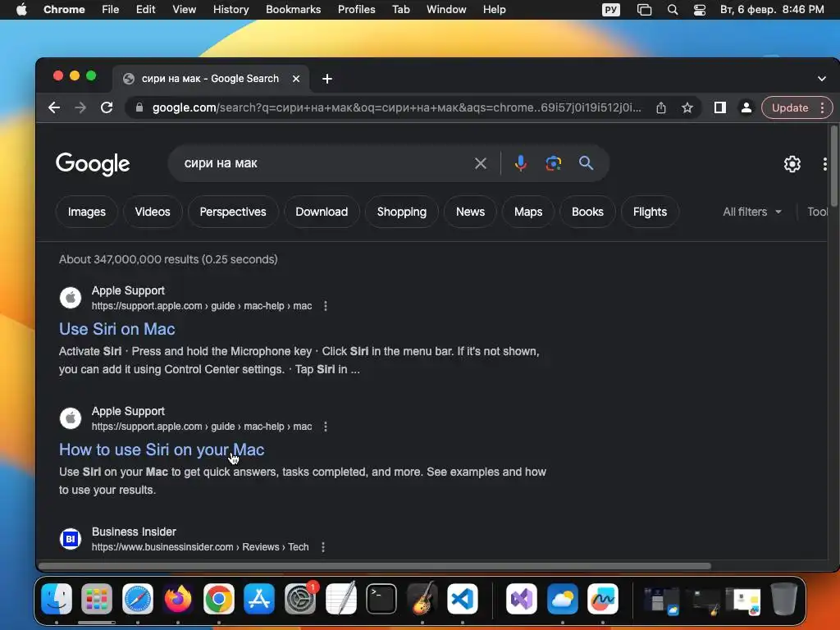Open Freeform app from the Dock
This screenshot has width=840, height=630.
pyautogui.click(x=603, y=599)
